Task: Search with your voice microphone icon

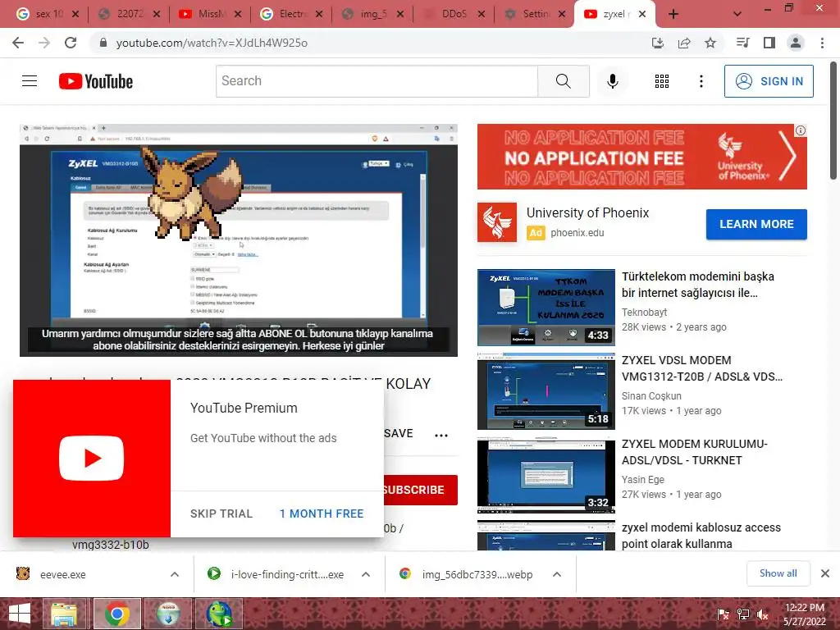Action: [x=612, y=81]
